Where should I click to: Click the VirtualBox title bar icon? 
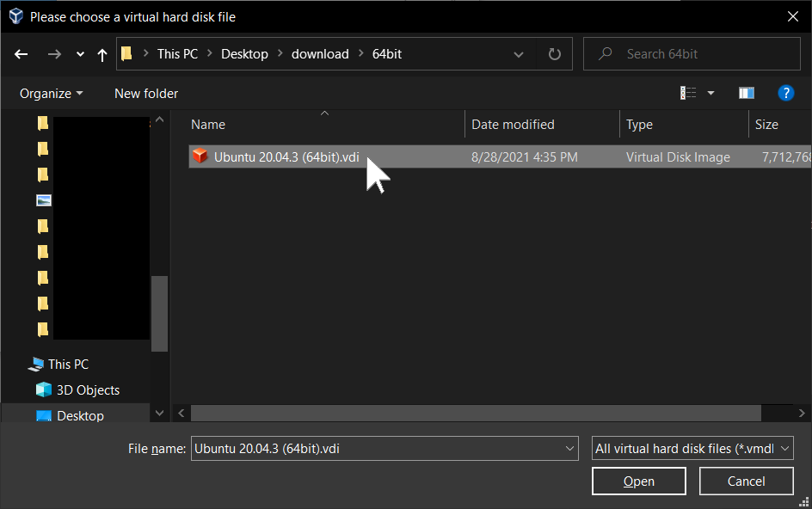(x=16, y=16)
